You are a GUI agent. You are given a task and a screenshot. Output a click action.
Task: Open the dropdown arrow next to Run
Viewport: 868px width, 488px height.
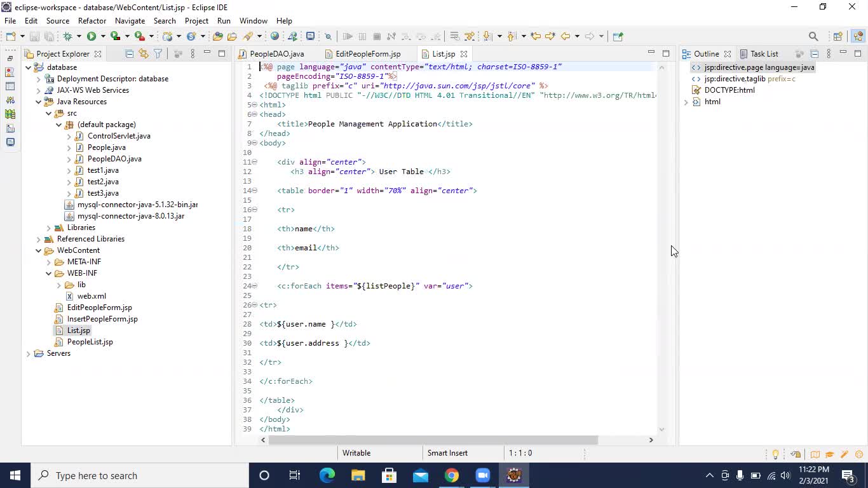coord(102,36)
